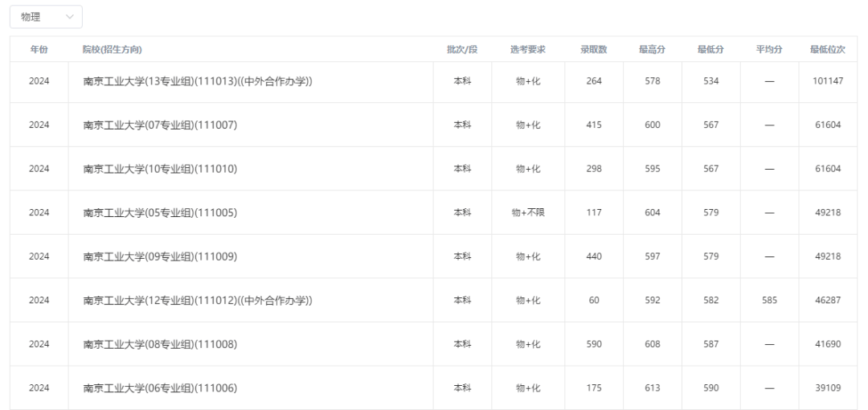Click the 批次/段 column header
Viewport: 868px width, 410px height.
tap(462, 49)
